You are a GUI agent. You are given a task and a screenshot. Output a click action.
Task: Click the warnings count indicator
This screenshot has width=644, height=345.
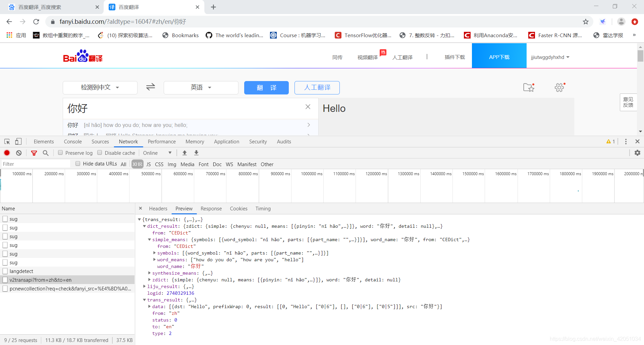[x=610, y=142]
